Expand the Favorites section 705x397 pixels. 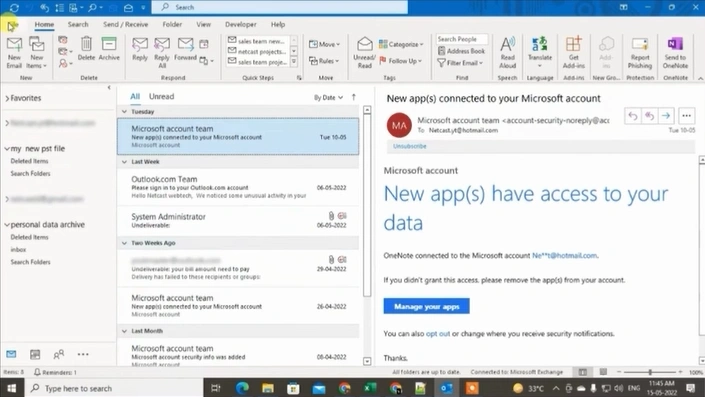pos(7,98)
